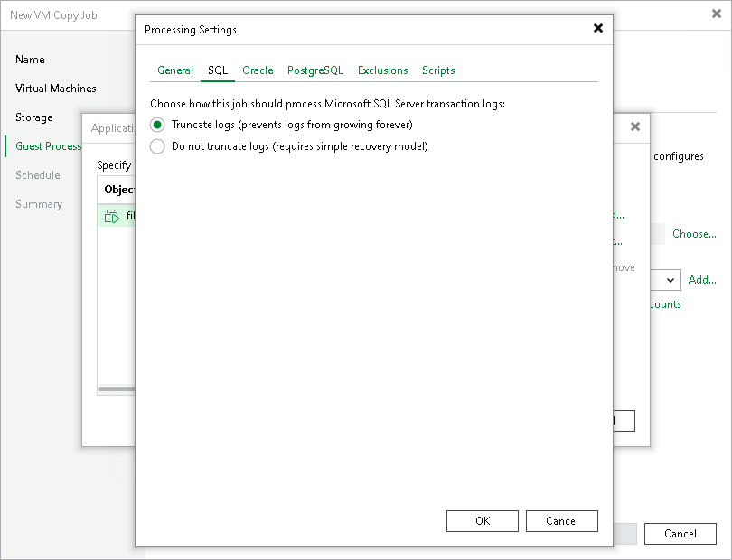Go to Schedule wizard step

[38, 175]
